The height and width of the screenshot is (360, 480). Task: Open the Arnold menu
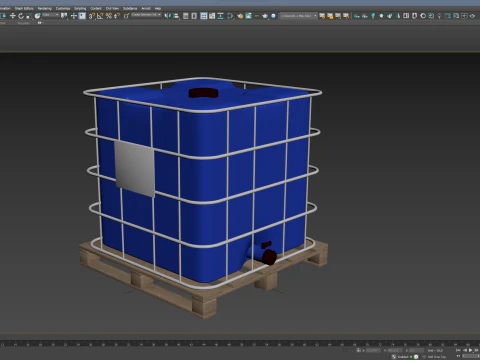(x=146, y=8)
